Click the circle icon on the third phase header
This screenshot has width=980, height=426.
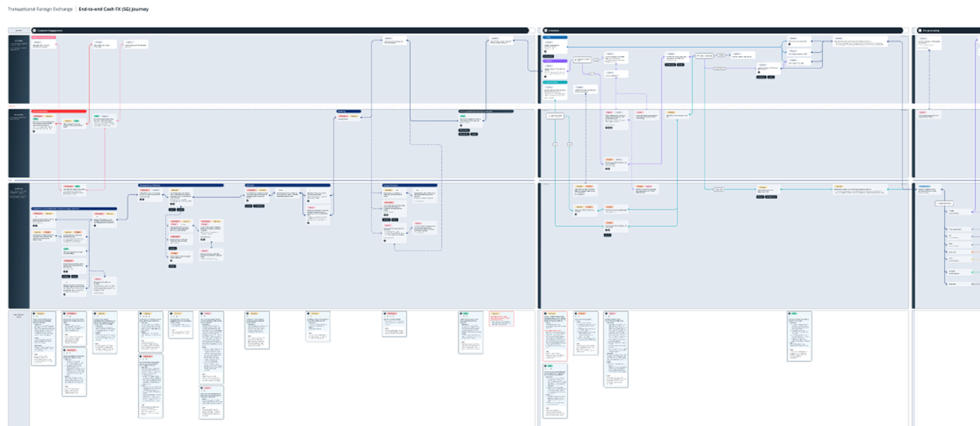click(920, 30)
